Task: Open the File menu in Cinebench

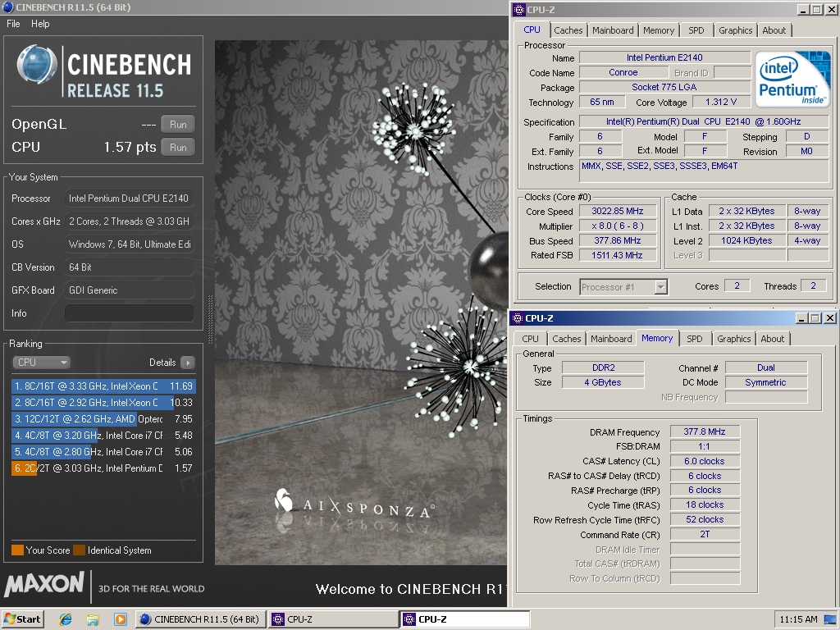Action: click(x=13, y=24)
